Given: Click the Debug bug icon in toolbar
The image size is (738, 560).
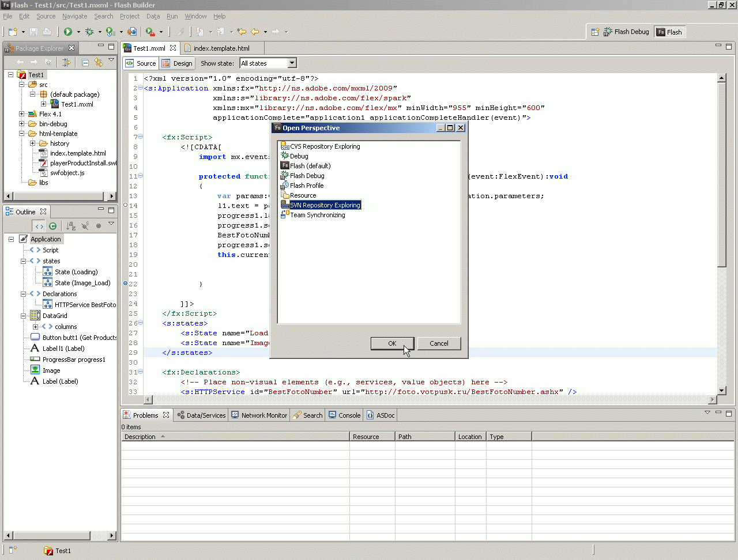Looking at the screenshot, I should pyautogui.click(x=89, y=32).
